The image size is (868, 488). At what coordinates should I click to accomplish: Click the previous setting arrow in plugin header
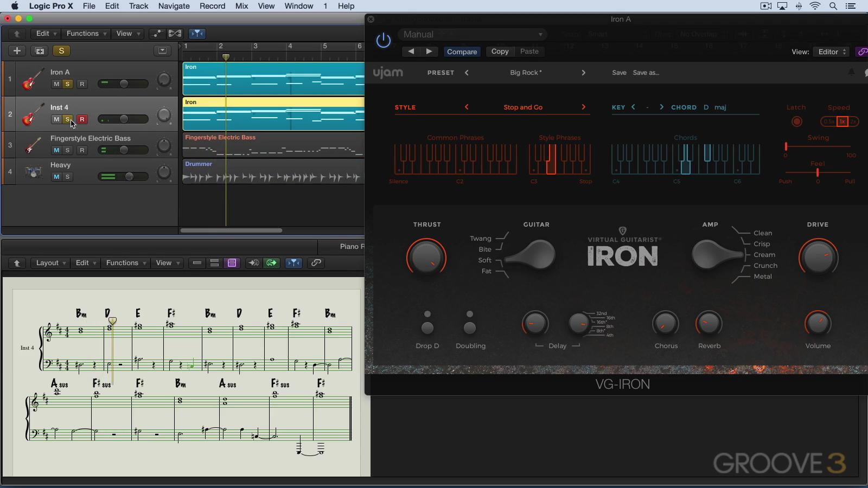pos(411,52)
